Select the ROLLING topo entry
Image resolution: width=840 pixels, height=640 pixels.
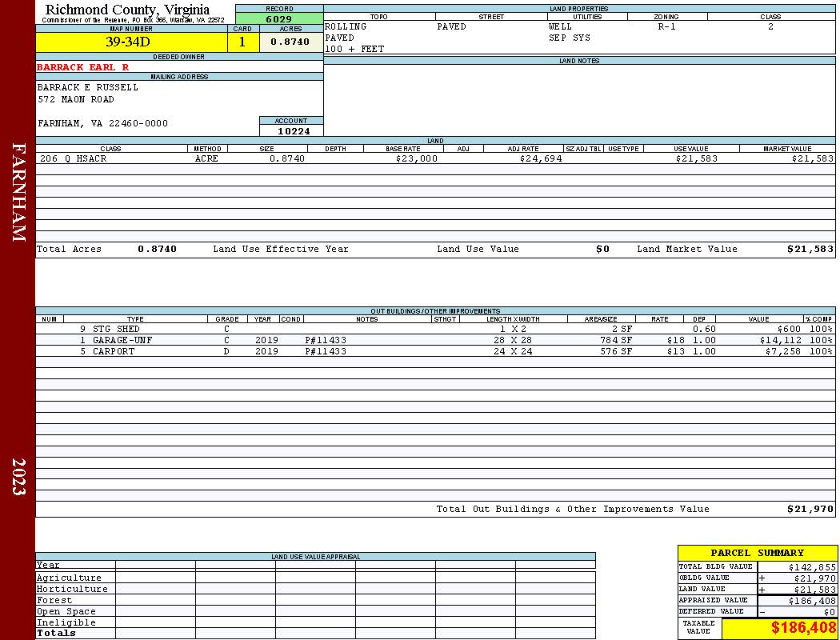[x=346, y=26]
